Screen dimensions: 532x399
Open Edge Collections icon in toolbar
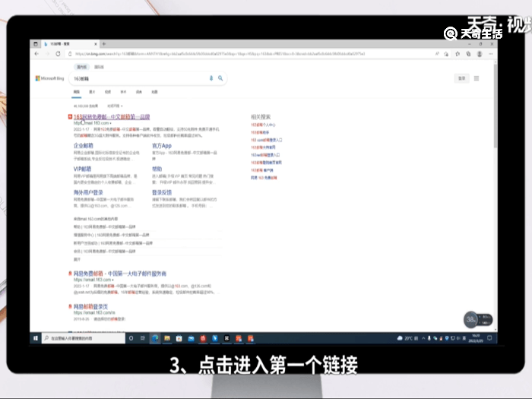[468, 54]
